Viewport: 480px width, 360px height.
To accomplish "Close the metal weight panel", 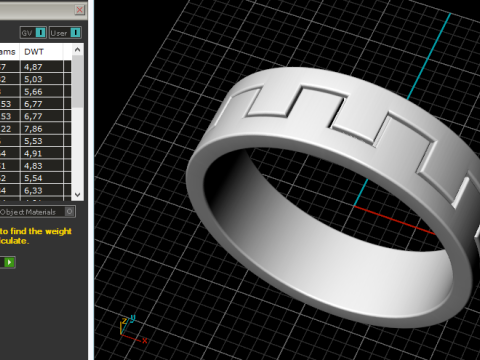I will click(x=80, y=10).
